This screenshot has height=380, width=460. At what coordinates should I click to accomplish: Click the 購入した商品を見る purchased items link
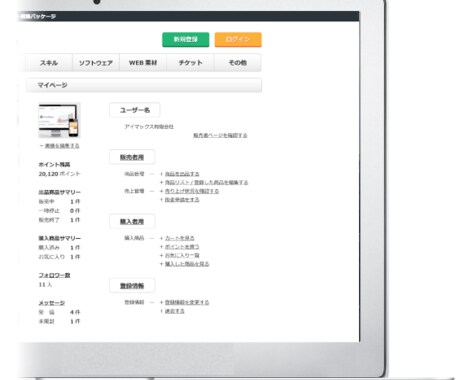pyautogui.click(x=187, y=264)
